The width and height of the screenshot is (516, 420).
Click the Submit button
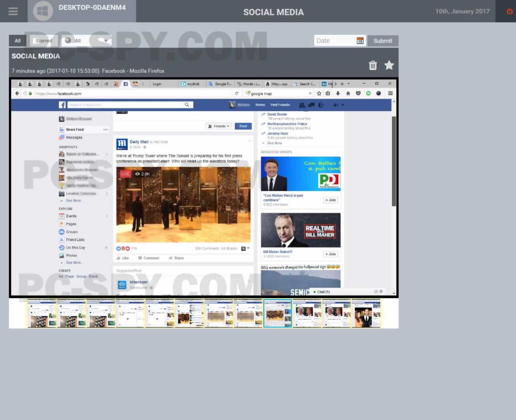pyautogui.click(x=383, y=41)
